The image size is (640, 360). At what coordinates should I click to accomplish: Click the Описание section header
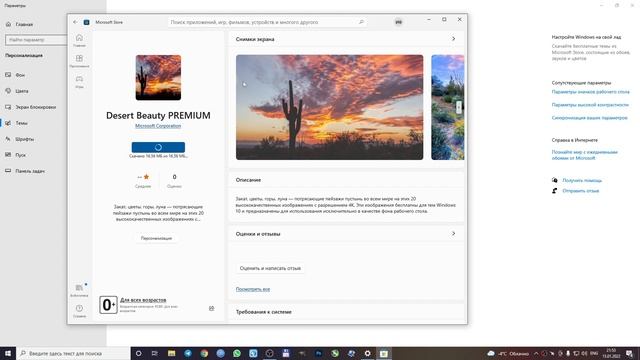point(248,180)
